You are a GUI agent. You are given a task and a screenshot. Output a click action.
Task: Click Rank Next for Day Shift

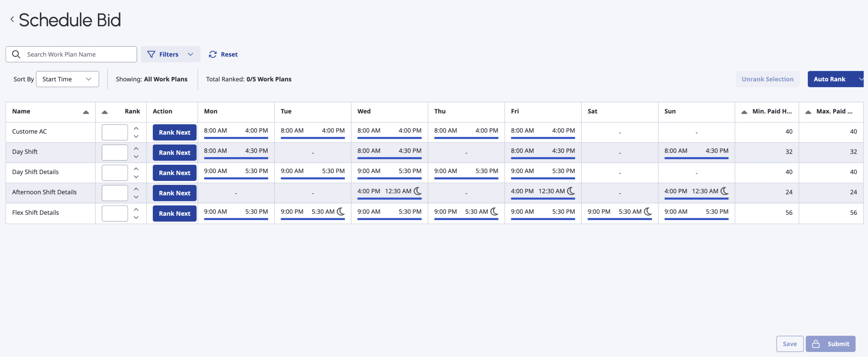pyautogui.click(x=175, y=152)
